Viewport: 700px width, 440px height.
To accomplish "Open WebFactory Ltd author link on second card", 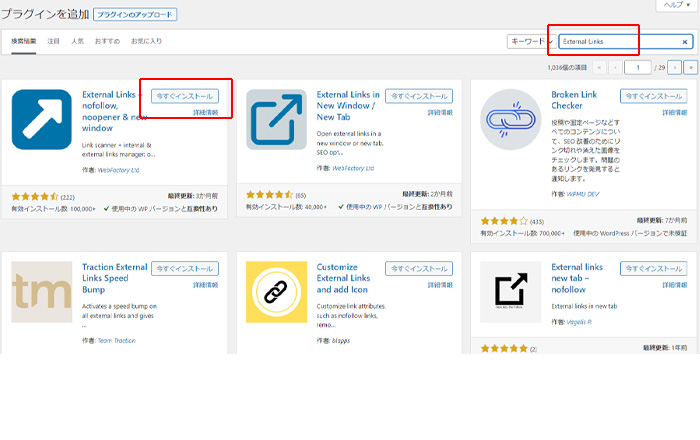I will point(353,168).
